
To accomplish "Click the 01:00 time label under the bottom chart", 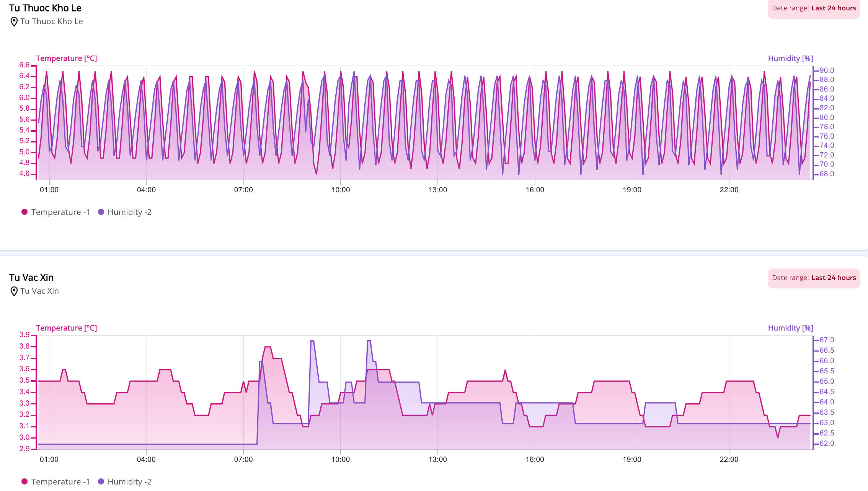I will pyautogui.click(x=49, y=460).
